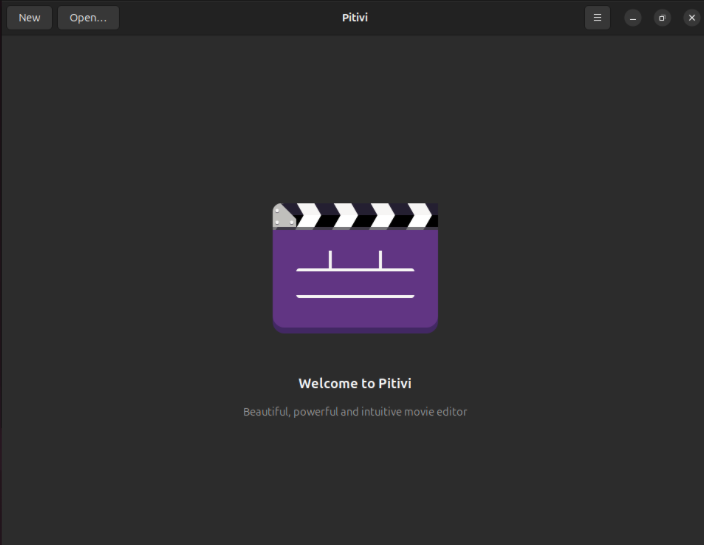Click the movie editor tagline text

pyautogui.click(x=355, y=412)
